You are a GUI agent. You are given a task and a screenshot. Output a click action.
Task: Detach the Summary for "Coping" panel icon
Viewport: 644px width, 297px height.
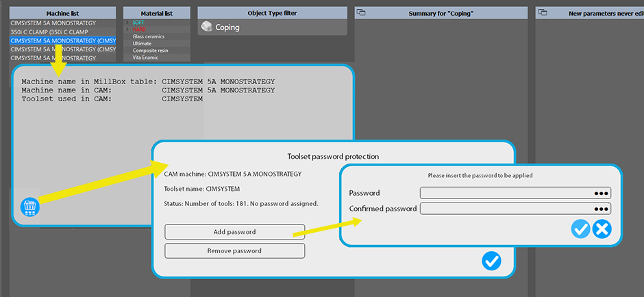[x=361, y=13]
